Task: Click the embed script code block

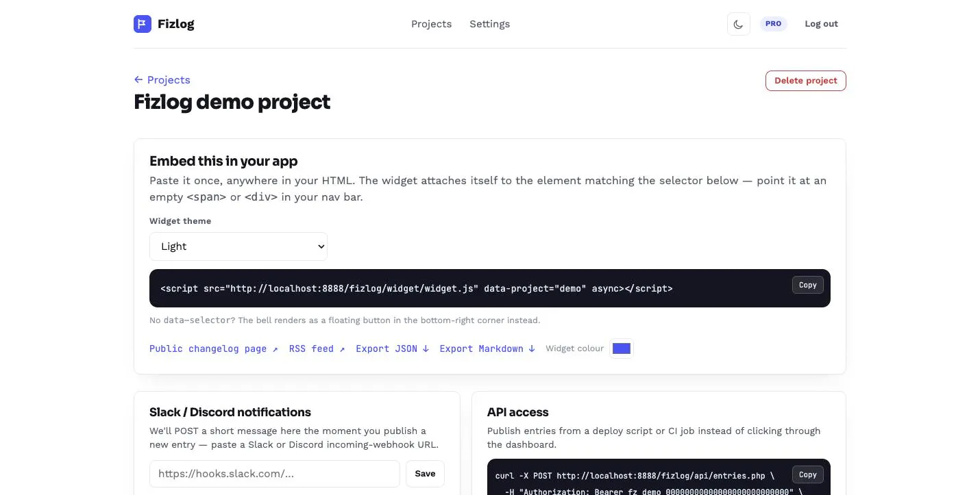Action: point(490,288)
